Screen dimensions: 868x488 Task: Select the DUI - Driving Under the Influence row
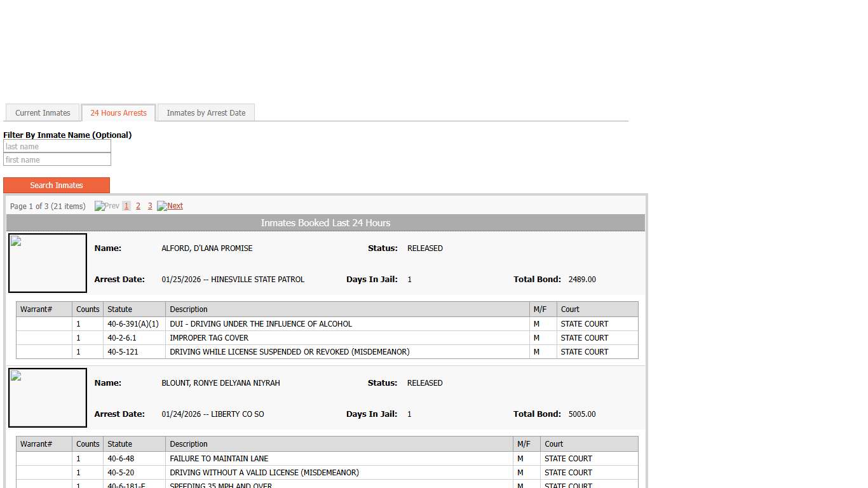pyautogui.click(x=261, y=324)
